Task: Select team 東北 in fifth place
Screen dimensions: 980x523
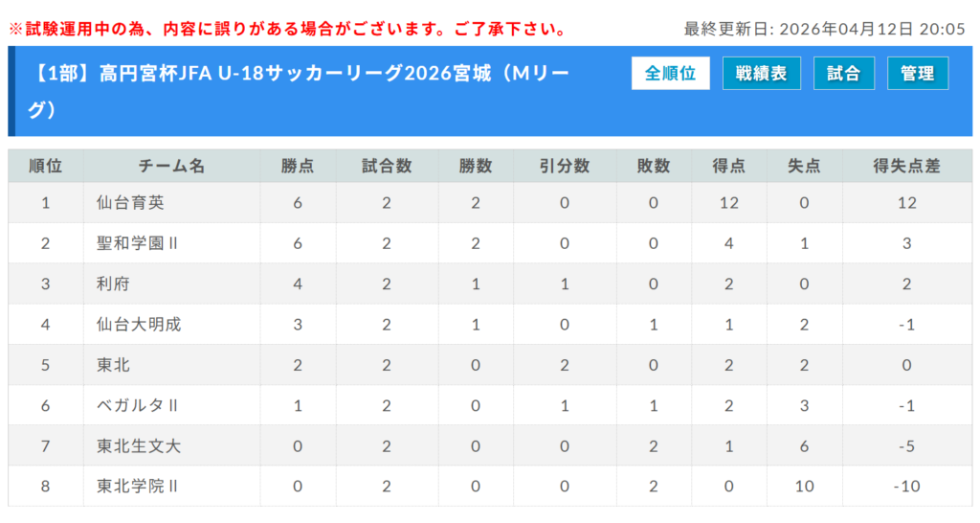Action: [113, 365]
